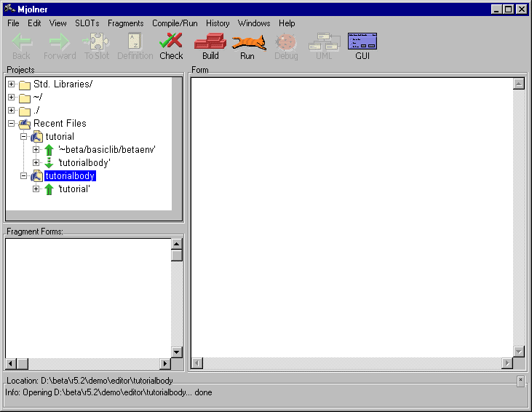532x412 pixels.
Task: Click the UML diagram icon
Action: click(324, 42)
